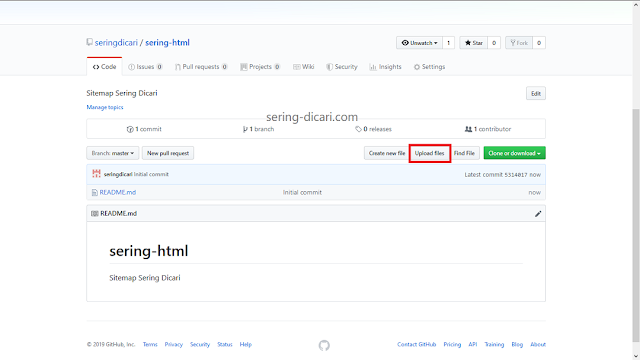
Task: Click Pricing footer link
Action: 452,344
